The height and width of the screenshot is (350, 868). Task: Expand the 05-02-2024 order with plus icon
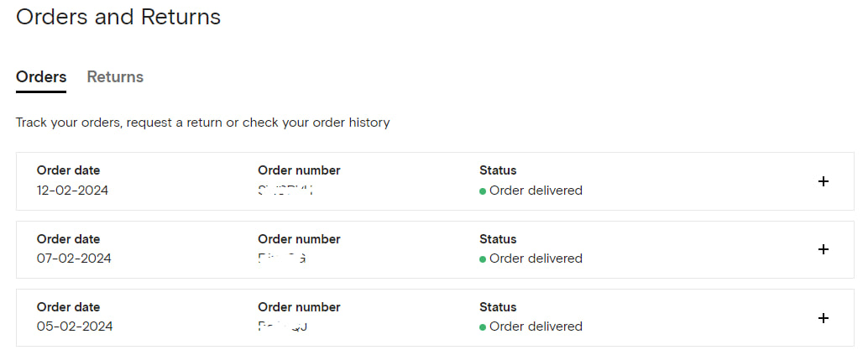click(x=824, y=318)
